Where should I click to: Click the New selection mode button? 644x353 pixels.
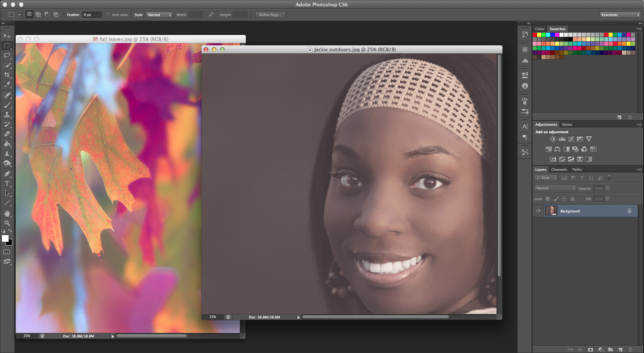click(29, 15)
